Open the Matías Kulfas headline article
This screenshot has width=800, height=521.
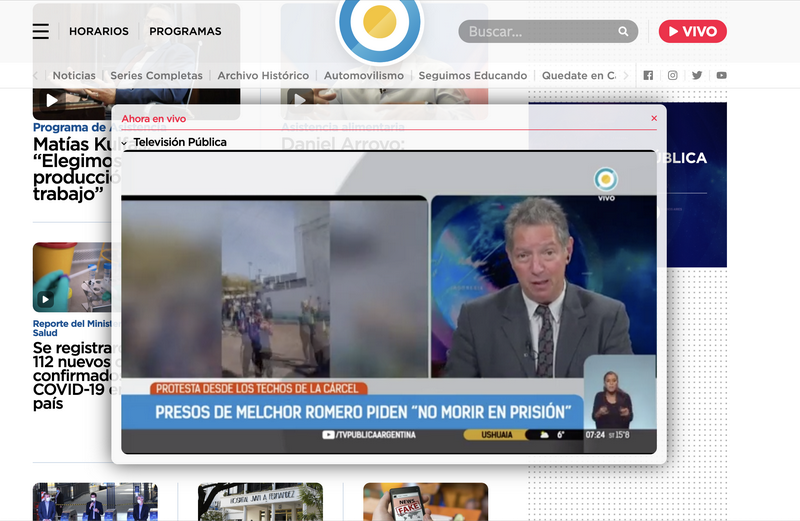(x=77, y=169)
